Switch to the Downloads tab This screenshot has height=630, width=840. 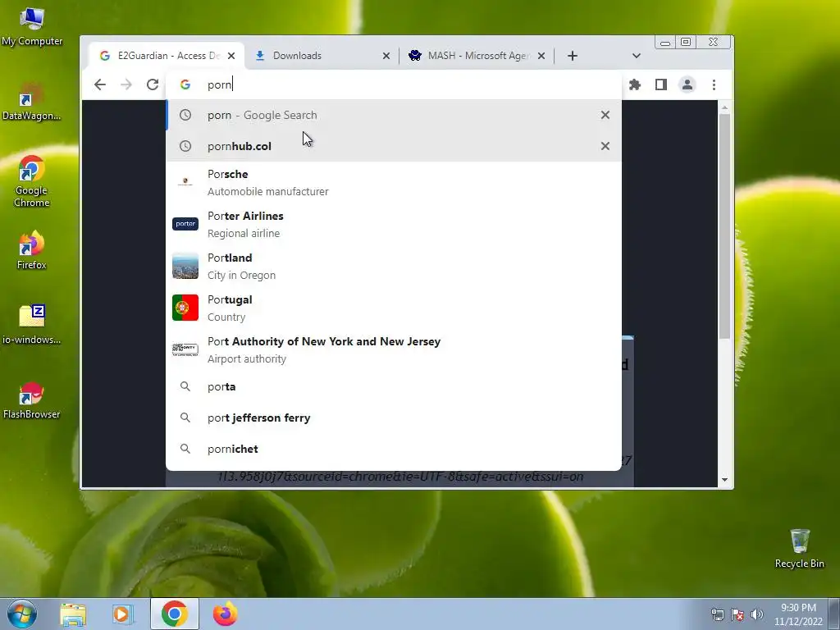pyautogui.click(x=322, y=56)
